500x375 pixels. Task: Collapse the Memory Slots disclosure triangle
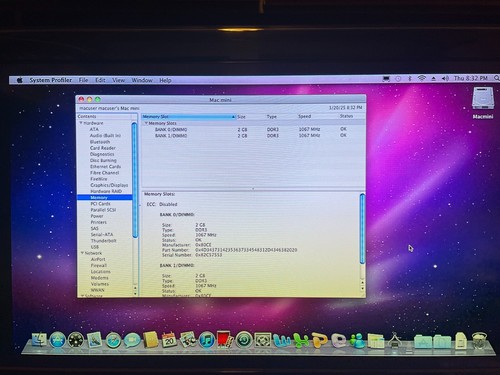[x=146, y=123]
